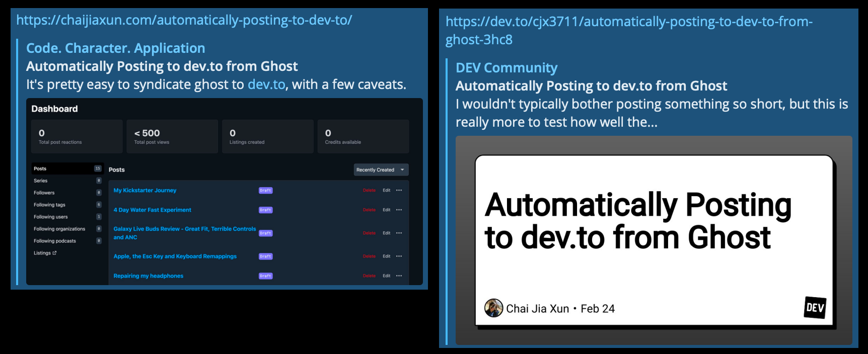Viewport: 868px width, 354px height.
Task: Edit the 4 Day Water Fast Experiment post
Action: (386, 210)
